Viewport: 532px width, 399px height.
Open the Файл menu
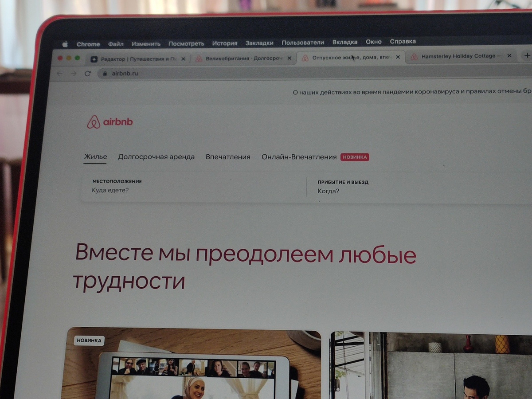116,44
